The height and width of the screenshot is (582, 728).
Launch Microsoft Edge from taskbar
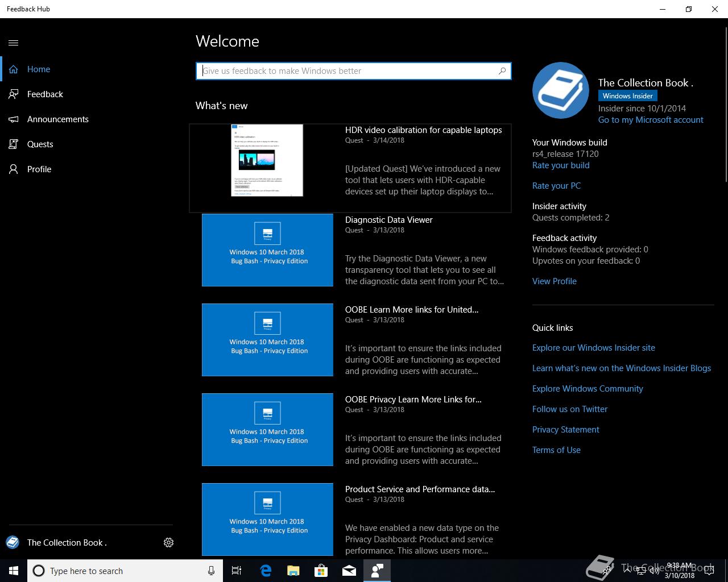coord(266,571)
